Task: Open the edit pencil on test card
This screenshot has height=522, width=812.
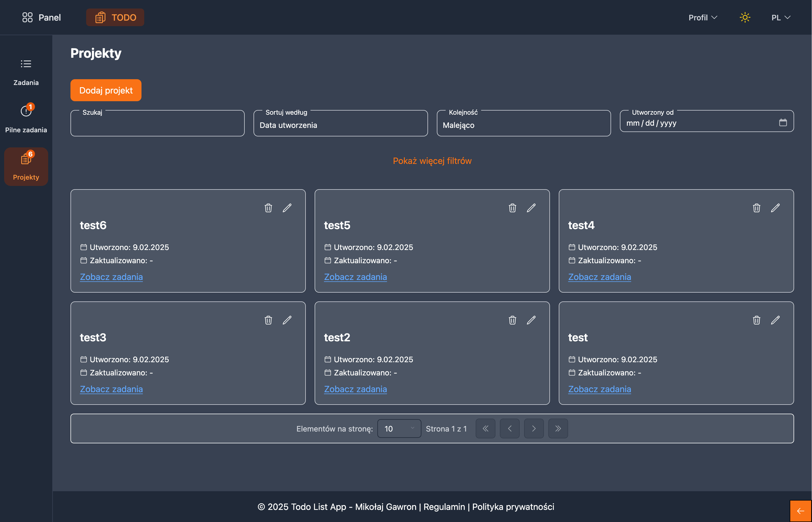Action: pyautogui.click(x=775, y=320)
